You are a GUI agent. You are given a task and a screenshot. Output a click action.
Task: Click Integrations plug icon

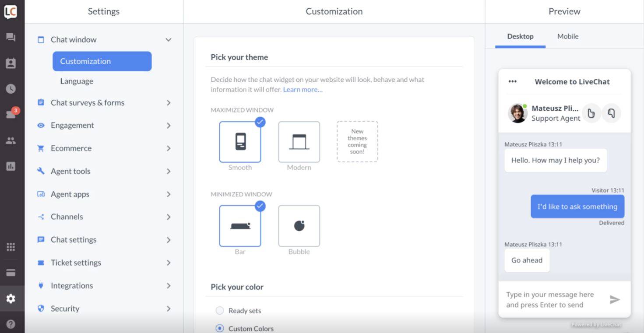[x=41, y=285]
